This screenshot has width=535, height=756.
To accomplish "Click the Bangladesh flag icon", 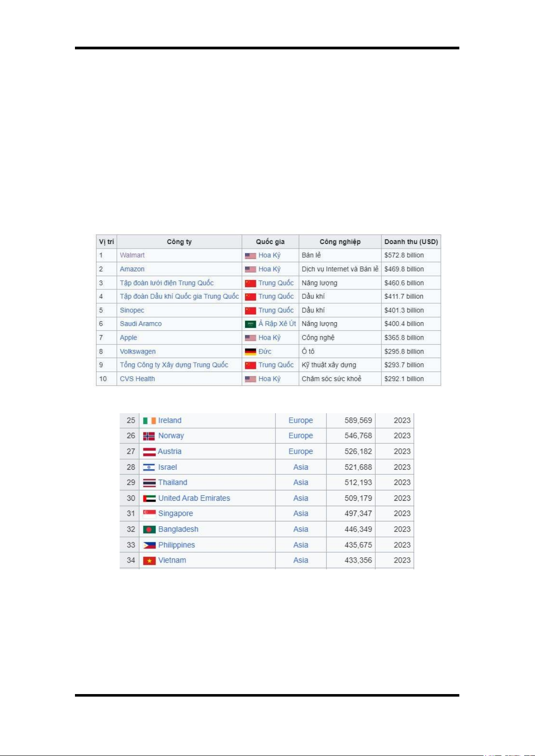I will (149, 530).
